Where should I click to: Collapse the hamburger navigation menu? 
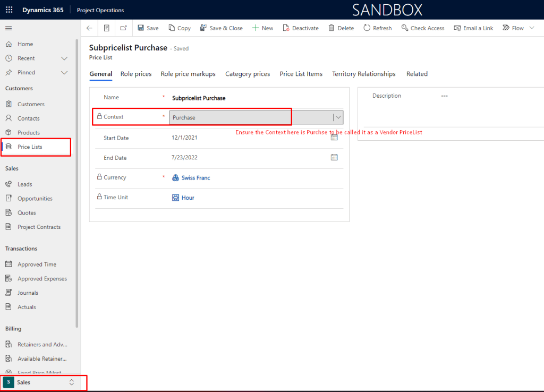(8, 28)
